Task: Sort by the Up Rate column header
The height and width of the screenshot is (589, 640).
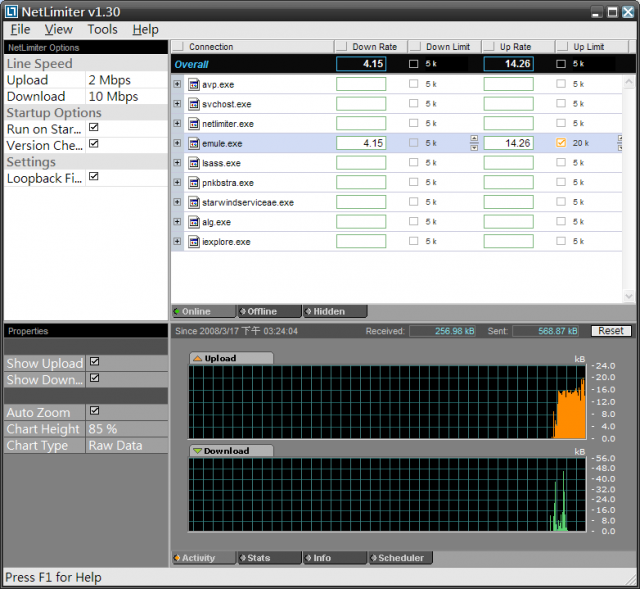Action: pyautogui.click(x=518, y=47)
